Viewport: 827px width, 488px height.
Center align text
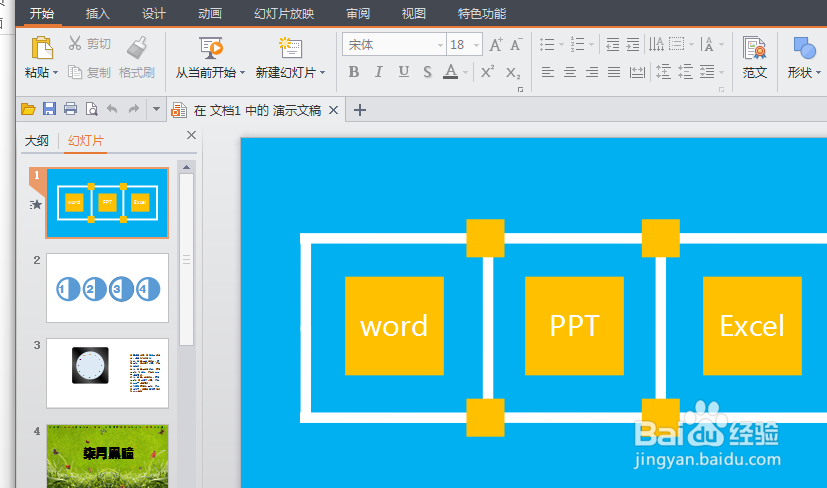[570, 72]
